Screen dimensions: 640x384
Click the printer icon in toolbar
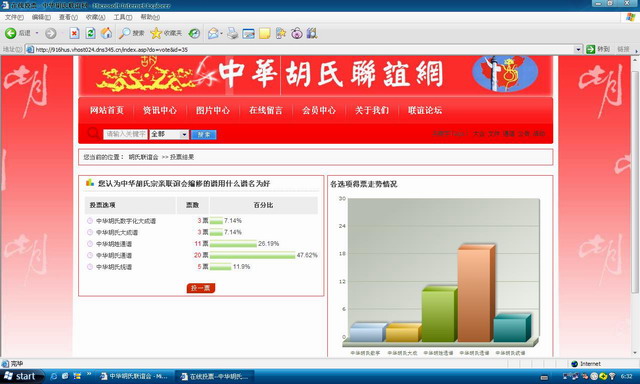(x=232, y=33)
